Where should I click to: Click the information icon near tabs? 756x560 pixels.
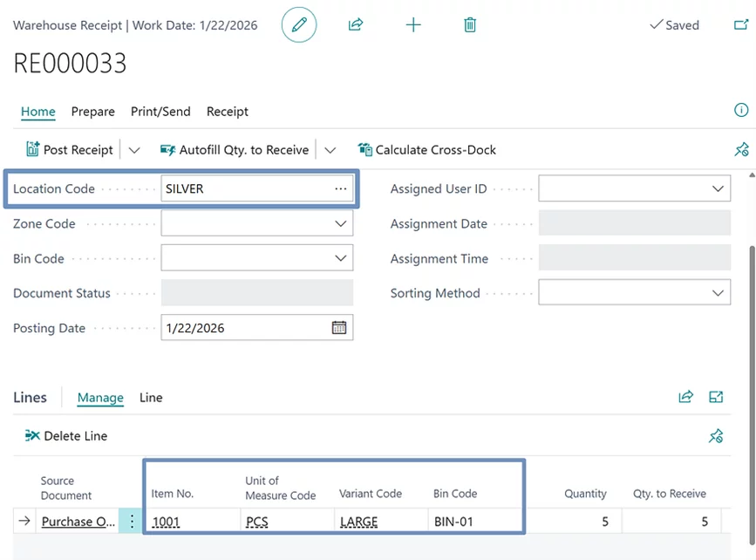(x=741, y=110)
